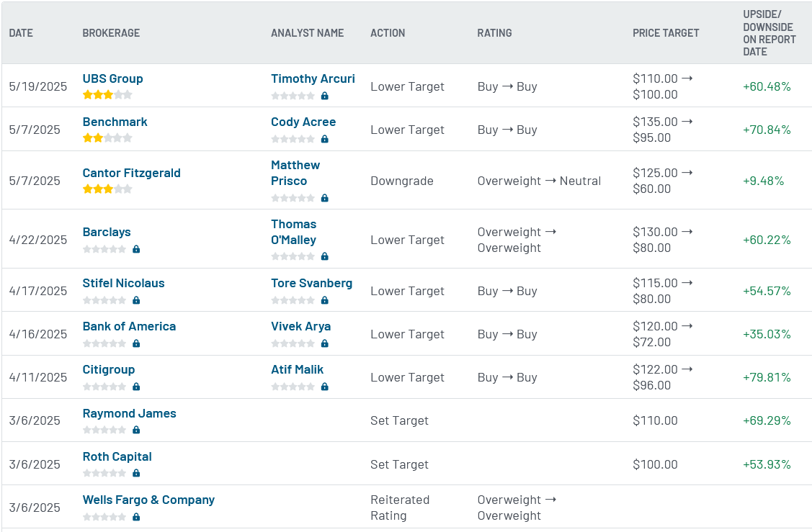Open analyst Atif Malik's profile
The height and width of the screenshot is (532, 812).
[298, 369]
